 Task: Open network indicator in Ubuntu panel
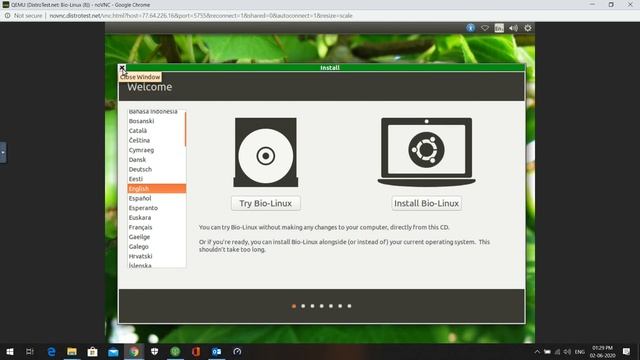484,28
